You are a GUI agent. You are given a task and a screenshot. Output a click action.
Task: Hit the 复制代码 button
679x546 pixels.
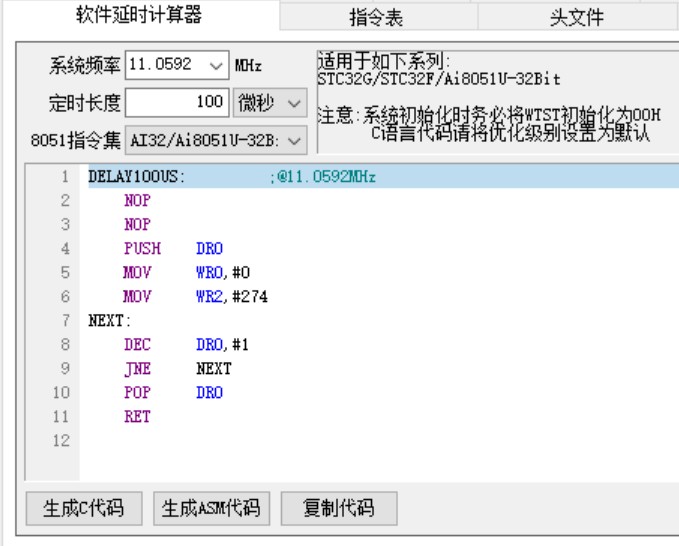click(x=338, y=507)
